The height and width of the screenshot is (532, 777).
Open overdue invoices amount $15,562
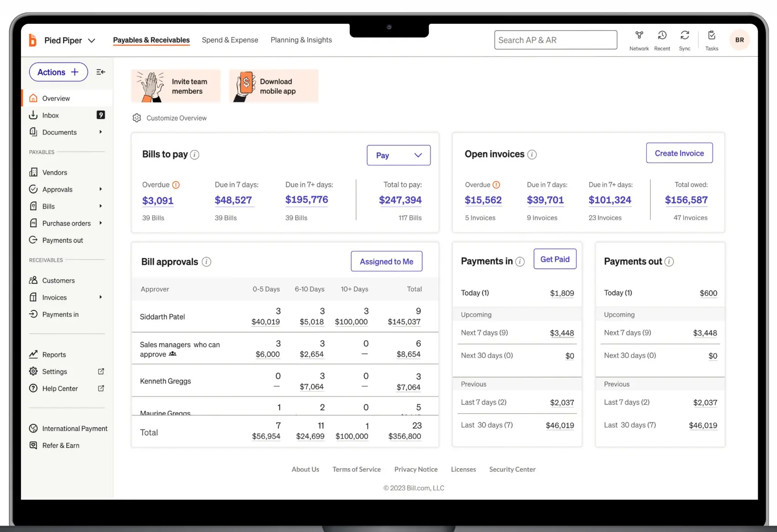(483, 200)
